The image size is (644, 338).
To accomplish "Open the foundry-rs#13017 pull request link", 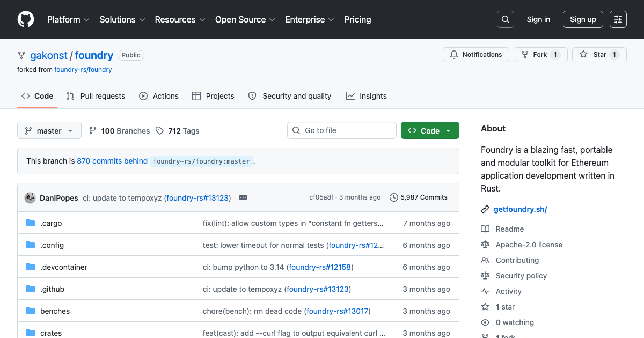I will point(338,311).
